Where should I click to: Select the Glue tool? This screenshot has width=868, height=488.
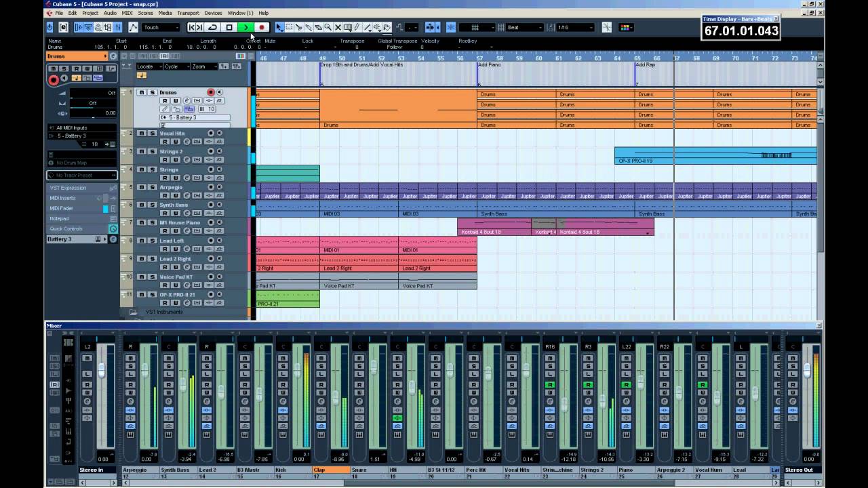coord(309,27)
